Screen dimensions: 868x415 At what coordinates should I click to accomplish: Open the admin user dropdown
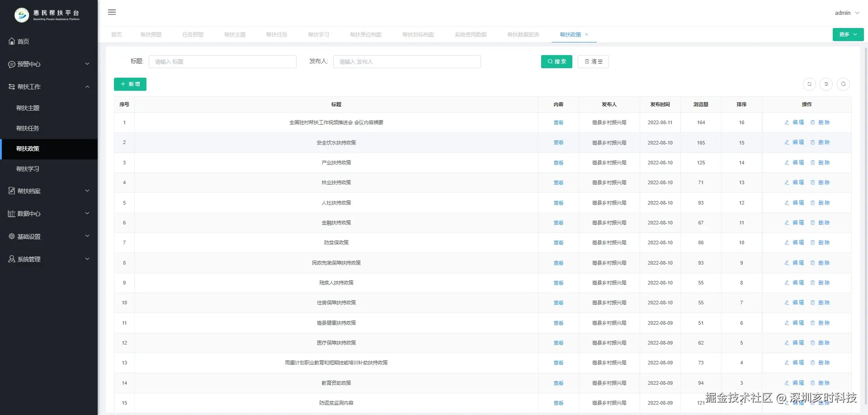pos(847,13)
